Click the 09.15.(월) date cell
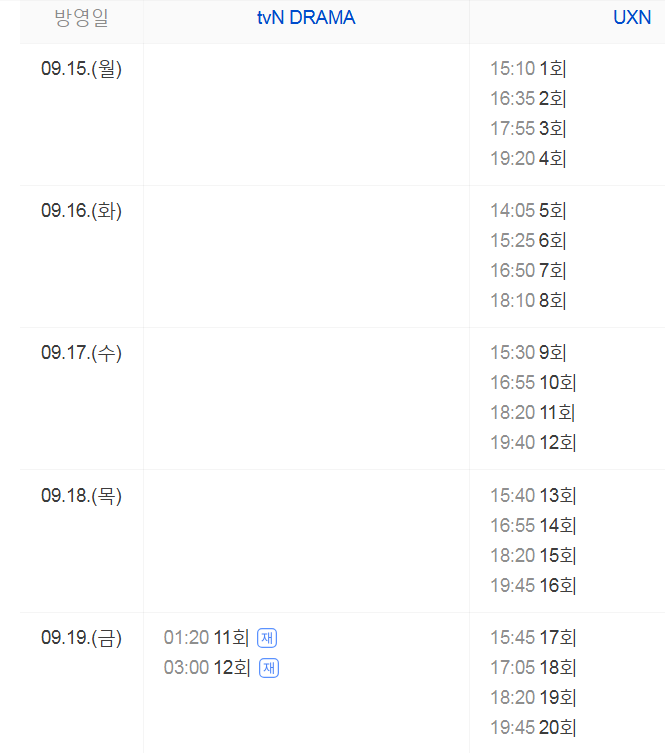 (x=82, y=69)
